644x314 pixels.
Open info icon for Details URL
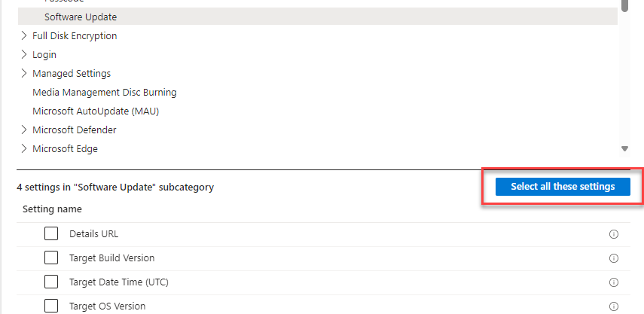614,234
